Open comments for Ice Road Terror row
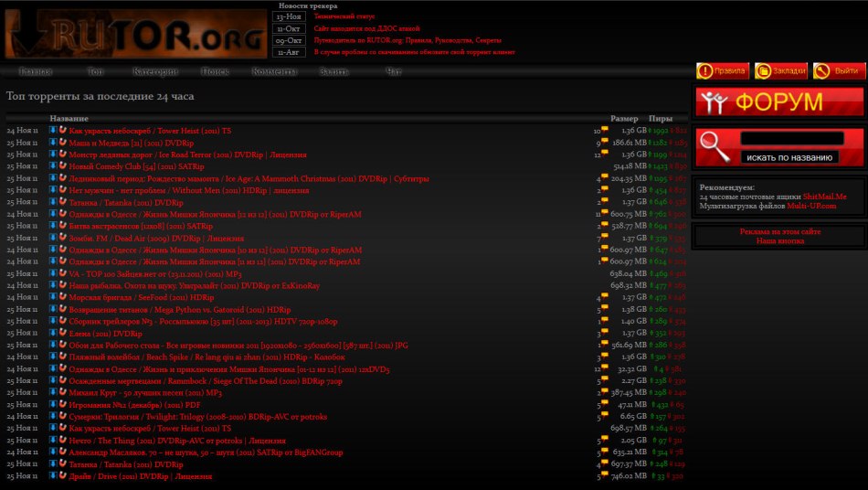 point(605,153)
